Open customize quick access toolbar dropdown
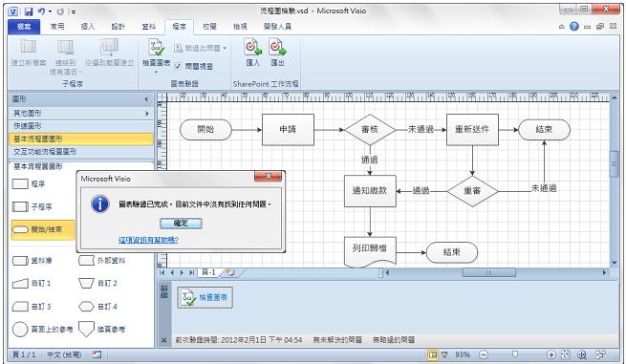This screenshot has height=364, width=626. [74, 11]
